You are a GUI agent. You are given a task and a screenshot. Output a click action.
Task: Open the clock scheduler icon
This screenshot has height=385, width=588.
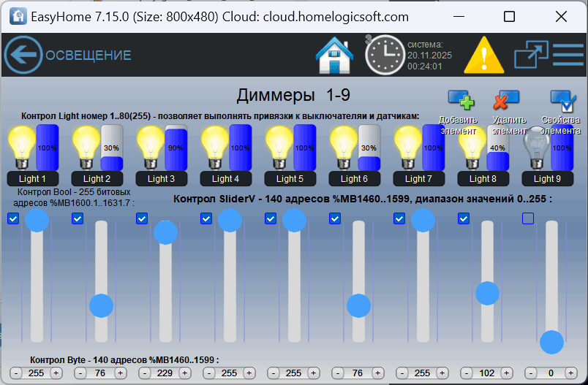pos(385,55)
